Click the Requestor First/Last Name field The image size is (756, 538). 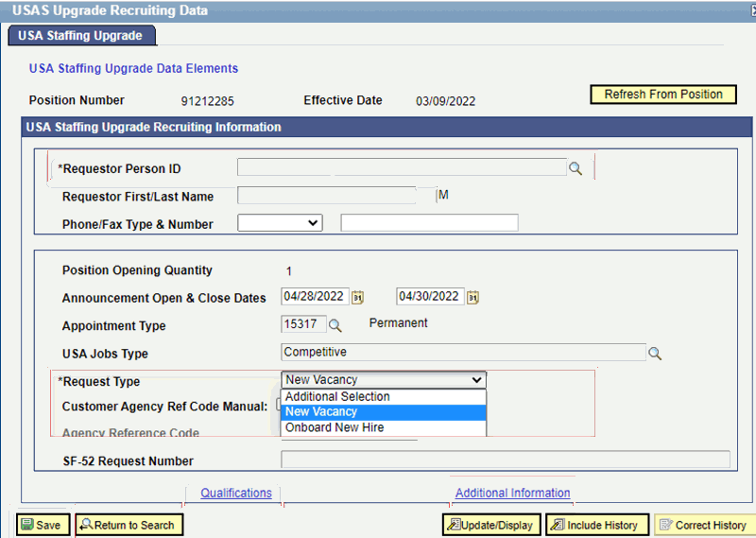[x=327, y=196]
